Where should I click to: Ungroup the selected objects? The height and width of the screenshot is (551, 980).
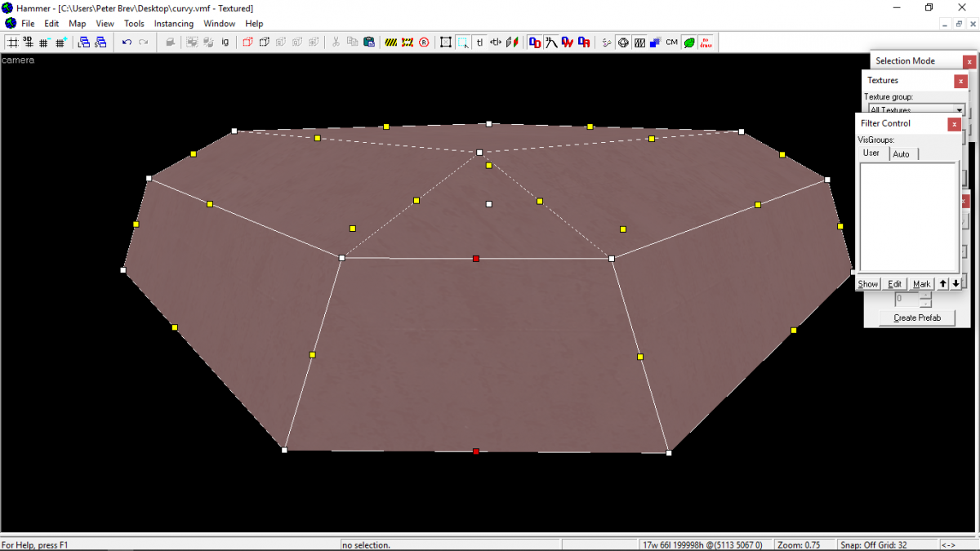pyautogui.click(x=208, y=42)
